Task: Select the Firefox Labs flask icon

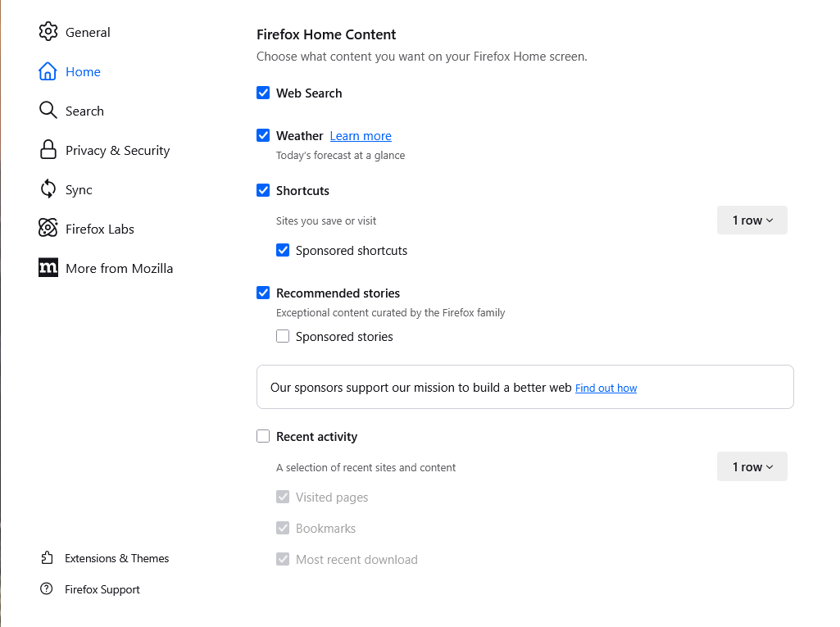Action: point(48,229)
